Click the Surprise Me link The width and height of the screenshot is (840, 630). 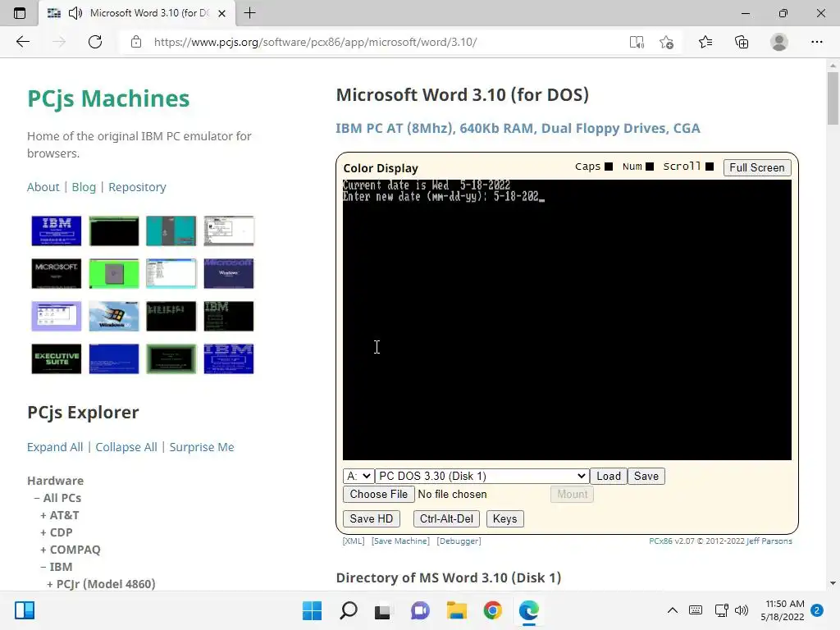tap(202, 447)
